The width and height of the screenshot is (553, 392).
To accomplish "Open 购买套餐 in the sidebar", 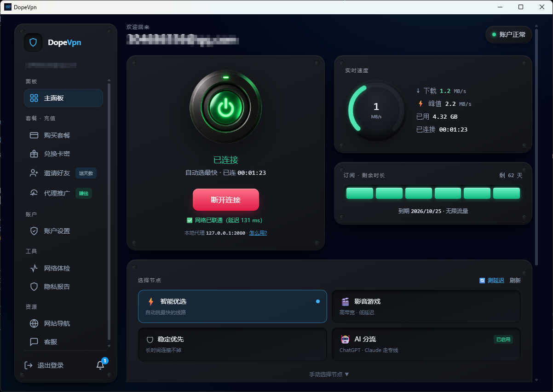I will (x=63, y=135).
